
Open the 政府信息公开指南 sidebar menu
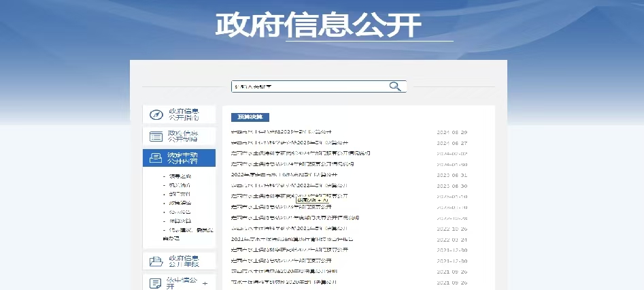(x=184, y=114)
